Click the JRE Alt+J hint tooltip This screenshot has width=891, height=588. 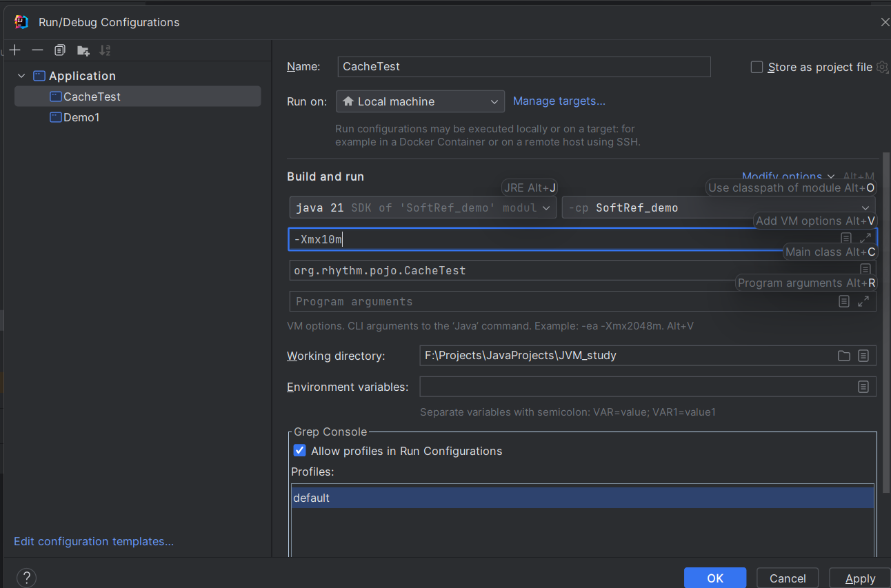click(530, 187)
